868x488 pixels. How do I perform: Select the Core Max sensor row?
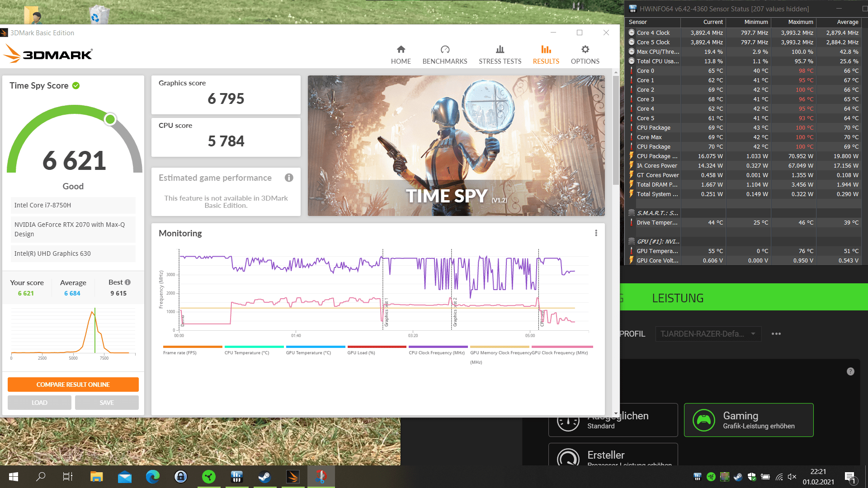click(x=744, y=137)
